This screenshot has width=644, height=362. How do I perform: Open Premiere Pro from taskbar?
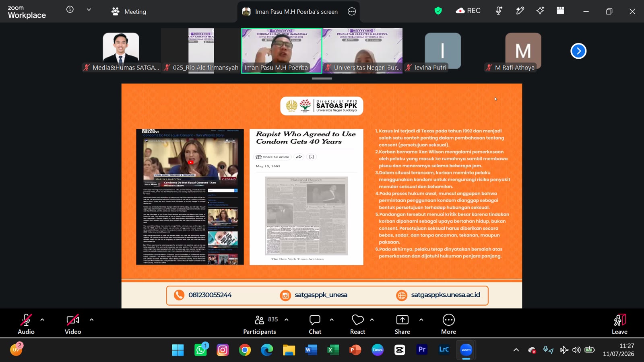(x=422, y=350)
